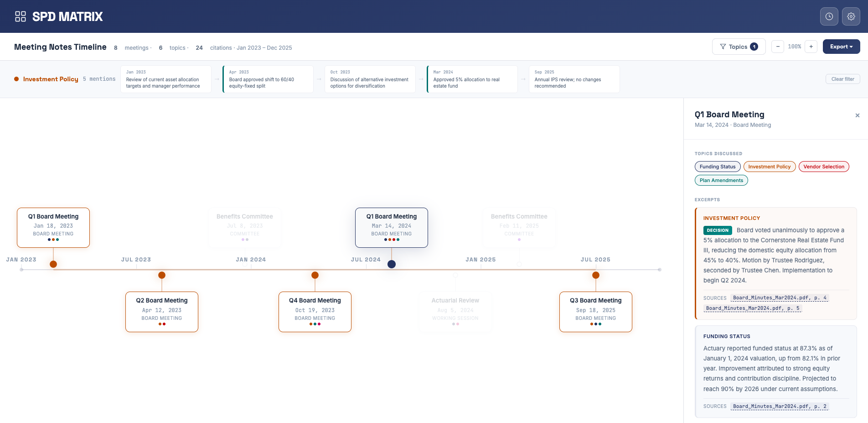Click the arrow after the Oct 2023 diversification card
This screenshot has width=868, height=423.
click(420, 79)
